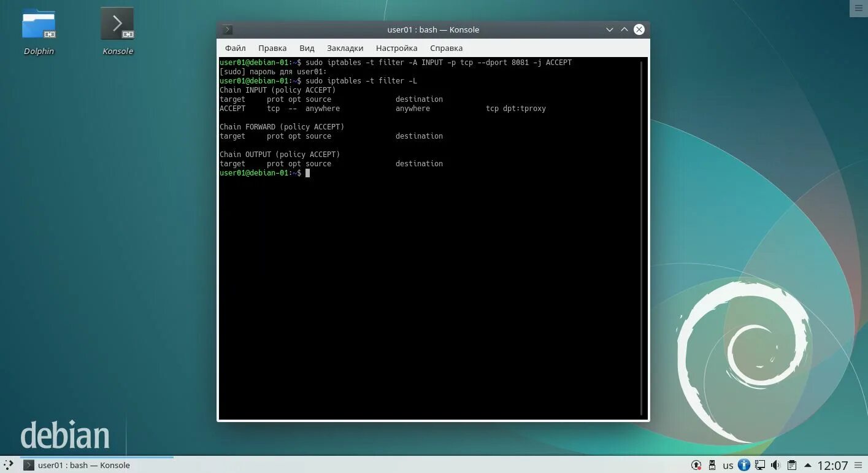This screenshot has width=868, height=473.
Task: Click 'Chain INPUT (policy ACCEPT)' line
Action: 278,90
